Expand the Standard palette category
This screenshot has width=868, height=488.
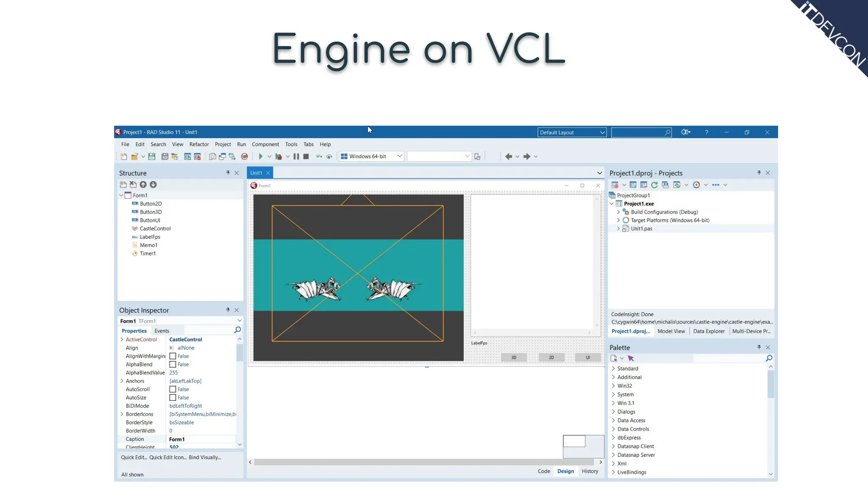[x=613, y=369]
